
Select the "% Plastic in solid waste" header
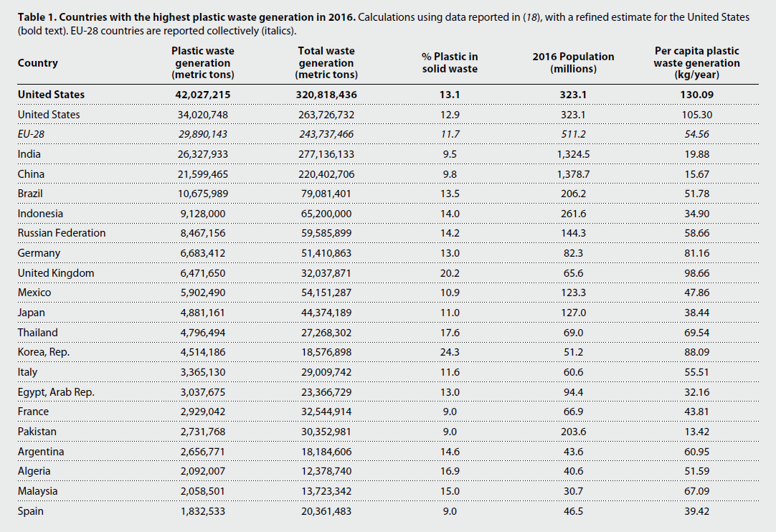tap(450, 63)
